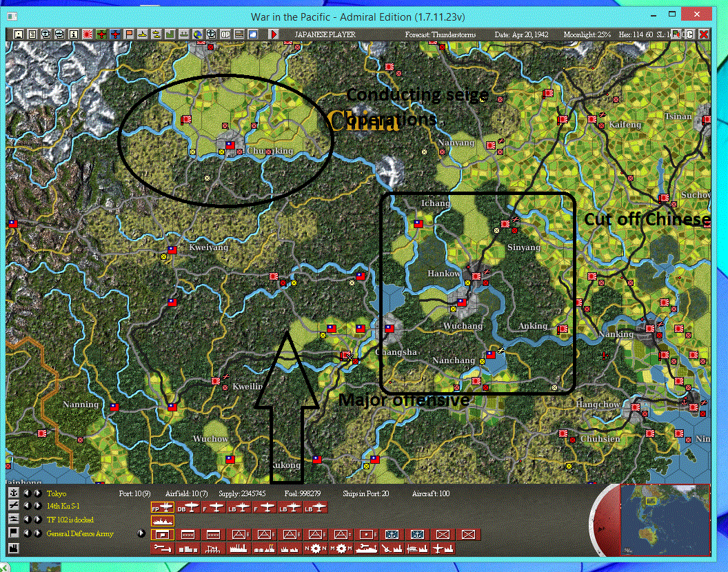Select the highlighted FP float plane unit
Image resolution: width=728 pixels, height=572 pixels.
pyautogui.click(x=163, y=507)
